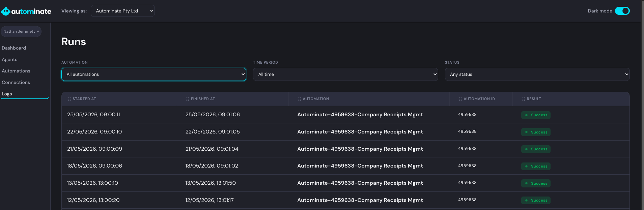Click finished time 13/05/2026, 13:01:50

tap(211, 183)
